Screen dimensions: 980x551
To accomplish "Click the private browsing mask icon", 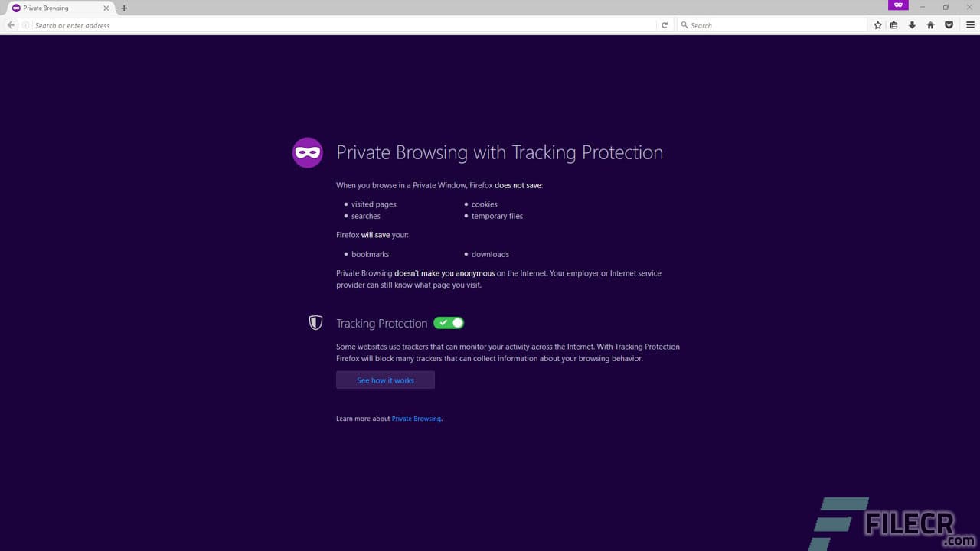I will (307, 152).
